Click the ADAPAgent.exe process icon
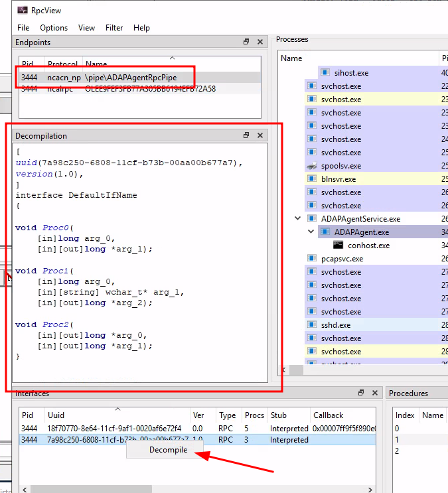The image size is (448, 493). point(325,232)
